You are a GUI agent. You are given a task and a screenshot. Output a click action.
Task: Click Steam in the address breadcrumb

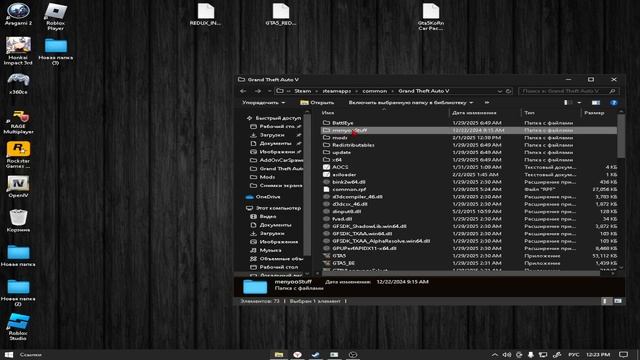click(x=302, y=91)
